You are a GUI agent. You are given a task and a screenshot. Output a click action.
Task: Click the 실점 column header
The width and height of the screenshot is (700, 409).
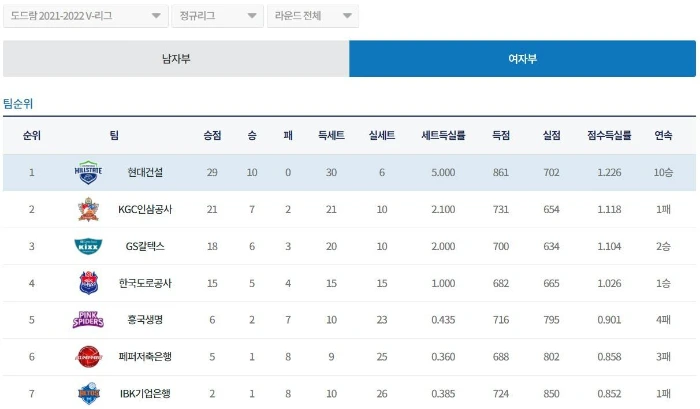(x=551, y=135)
